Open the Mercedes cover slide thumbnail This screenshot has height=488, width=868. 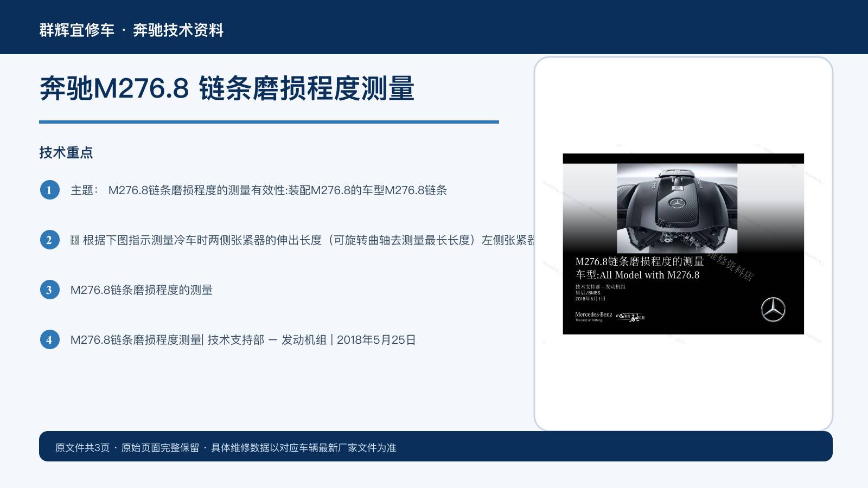coord(683,244)
